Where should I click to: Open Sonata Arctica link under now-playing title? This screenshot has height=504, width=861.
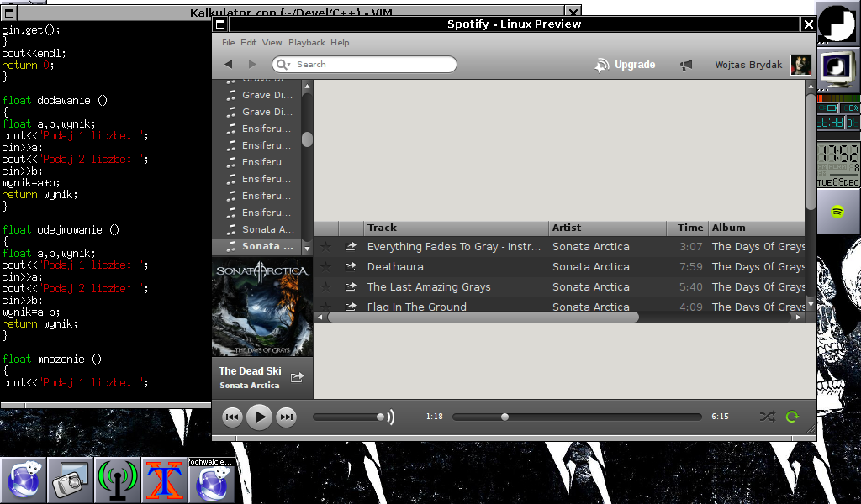click(249, 385)
